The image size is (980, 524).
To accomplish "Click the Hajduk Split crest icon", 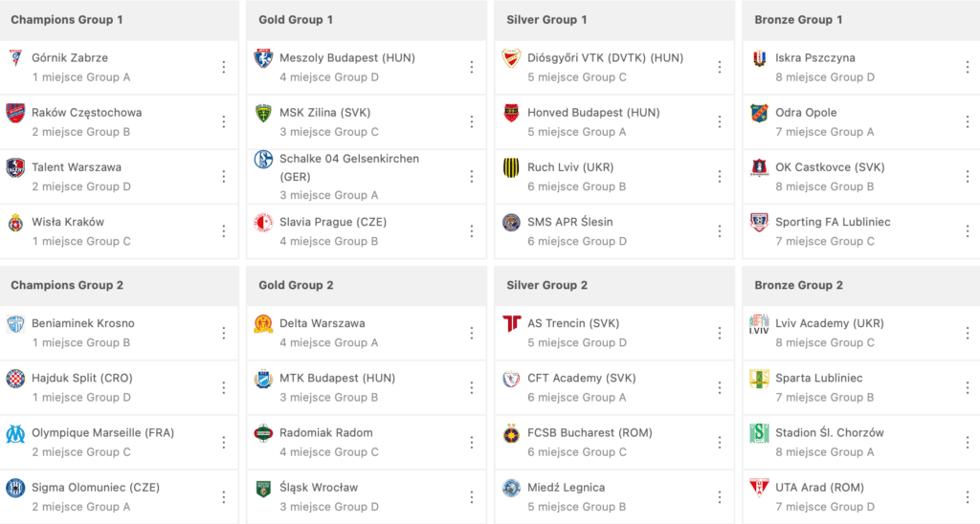I will point(15,379).
